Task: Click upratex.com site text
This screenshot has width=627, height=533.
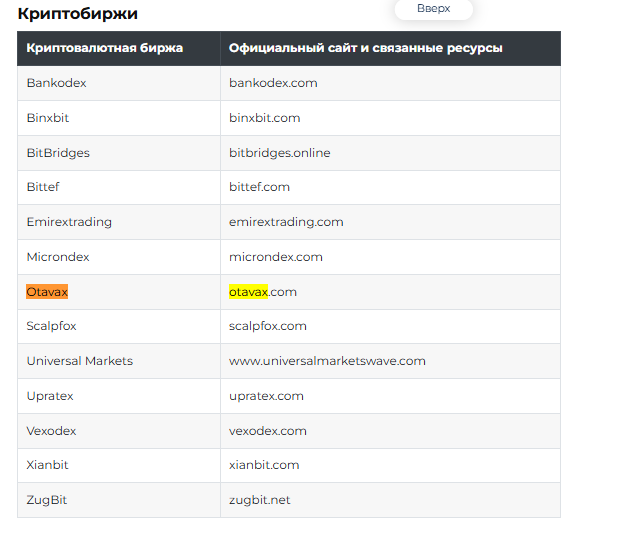Action: pyautogui.click(x=266, y=396)
